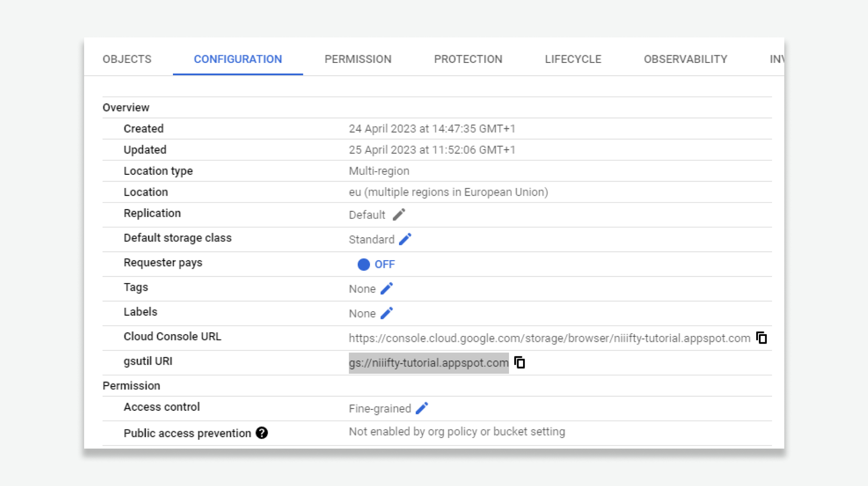The height and width of the screenshot is (486, 868).
Task: Switch to the Objects tab
Action: [127, 59]
